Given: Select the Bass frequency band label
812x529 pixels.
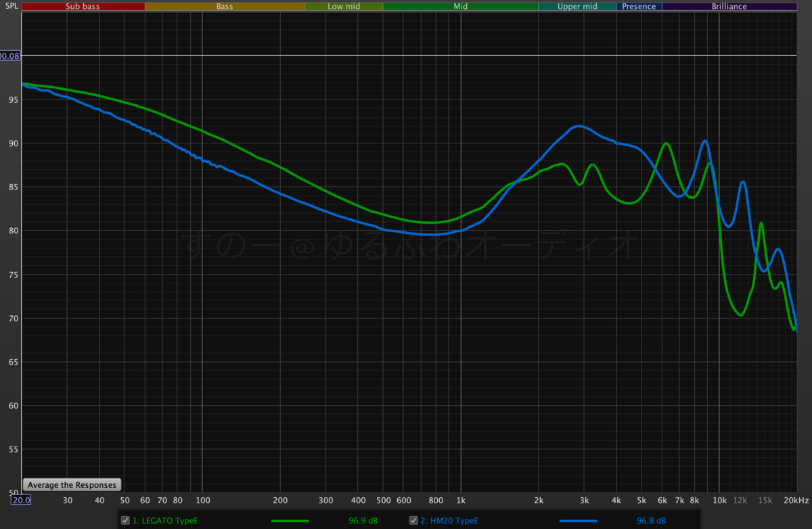Looking at the screenshot, I should click(225, 6).
